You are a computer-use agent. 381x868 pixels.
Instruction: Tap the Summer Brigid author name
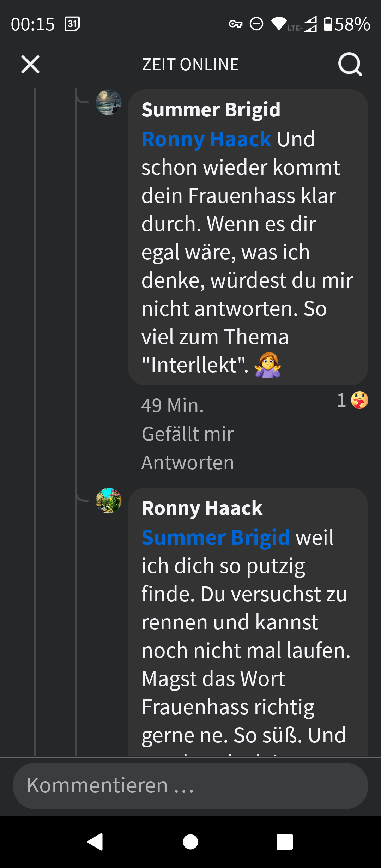211,109
